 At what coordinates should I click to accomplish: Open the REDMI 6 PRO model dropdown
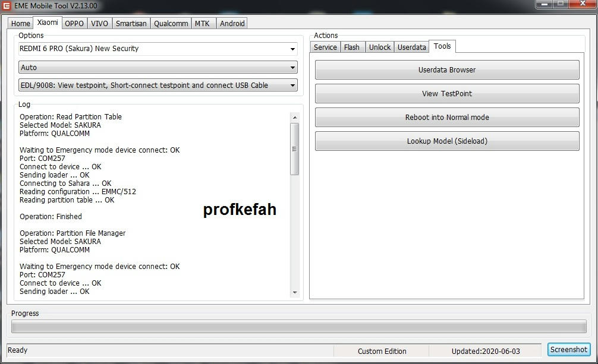pos(158,49)
